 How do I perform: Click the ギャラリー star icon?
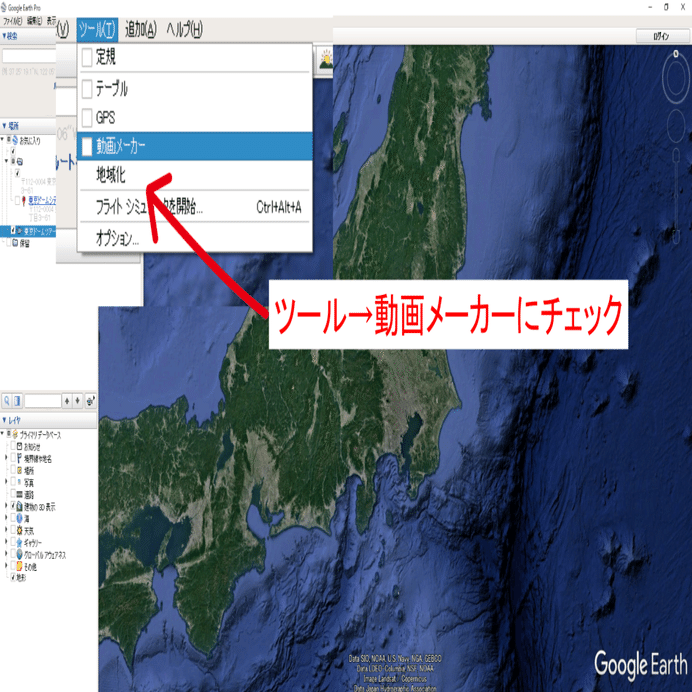click(19, 542)
